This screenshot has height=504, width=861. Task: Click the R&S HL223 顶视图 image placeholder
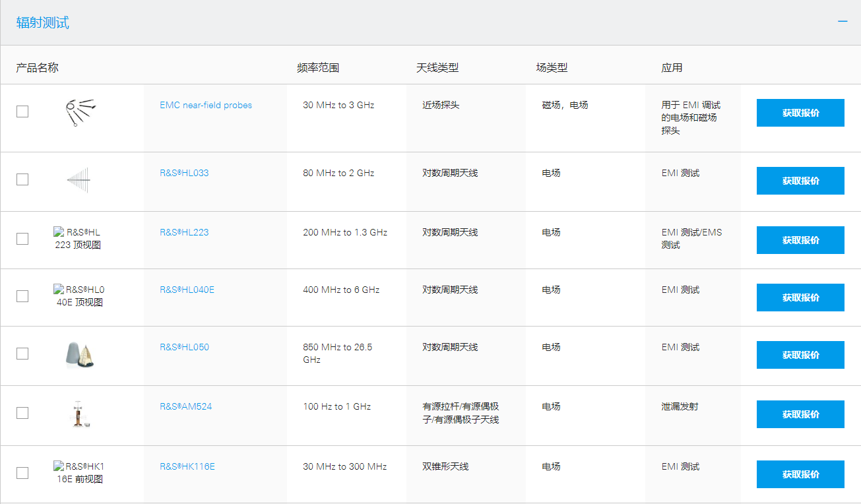coord(78,239)
